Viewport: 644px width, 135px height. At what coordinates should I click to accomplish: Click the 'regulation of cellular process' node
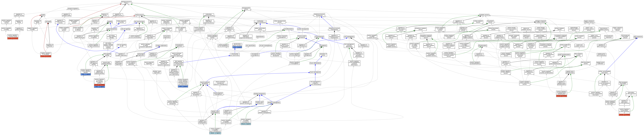click(153, 22)
